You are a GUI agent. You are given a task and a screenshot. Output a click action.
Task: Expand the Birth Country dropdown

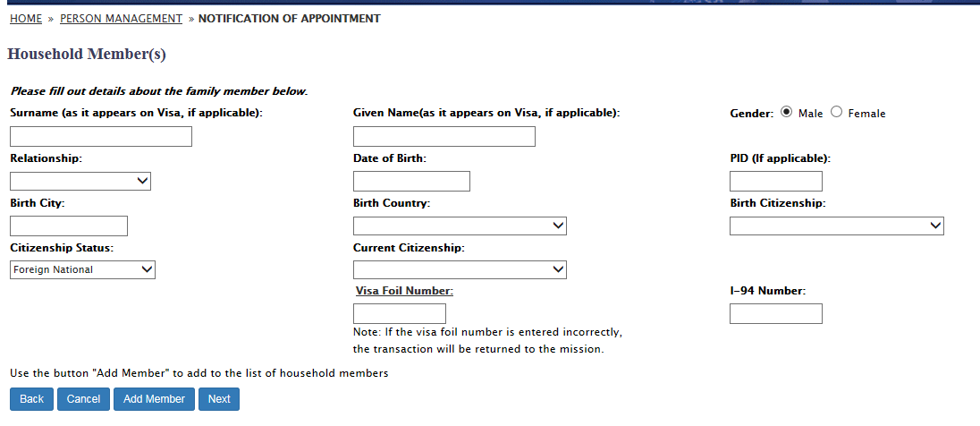tap(460, 226)
